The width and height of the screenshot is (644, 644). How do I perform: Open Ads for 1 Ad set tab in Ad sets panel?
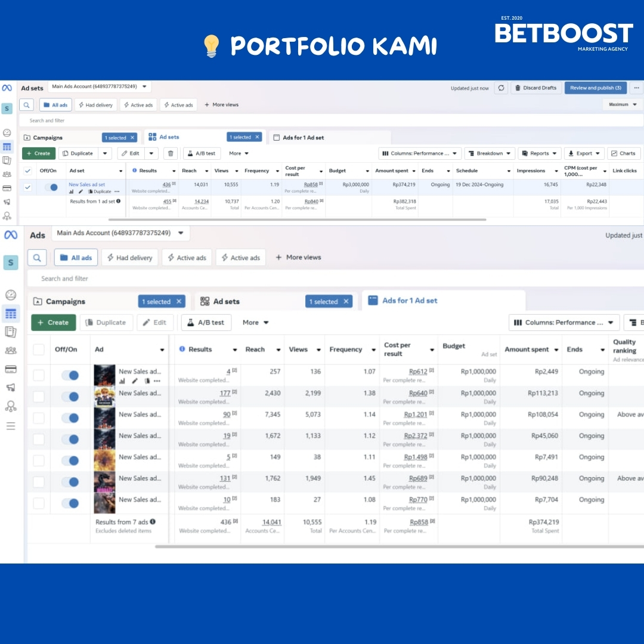(330, 138)
